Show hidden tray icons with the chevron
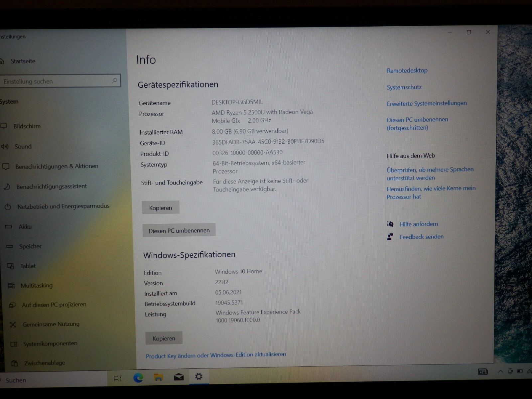Screen dimensions: 532x399 [x=500, y=371]
